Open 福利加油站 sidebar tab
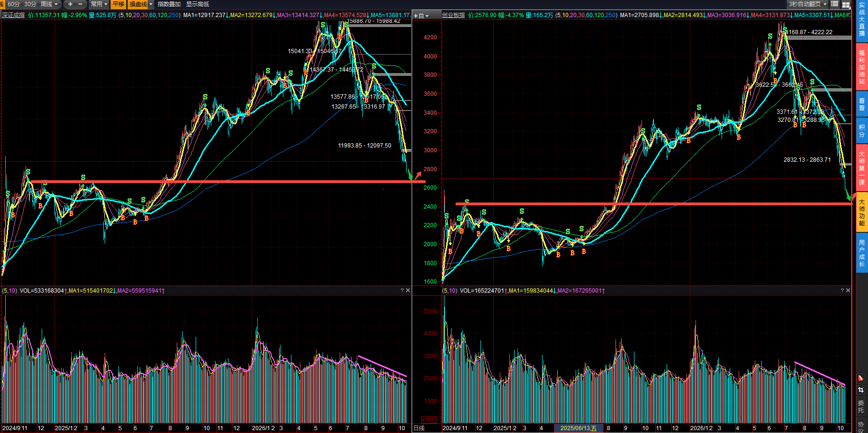 862,67
